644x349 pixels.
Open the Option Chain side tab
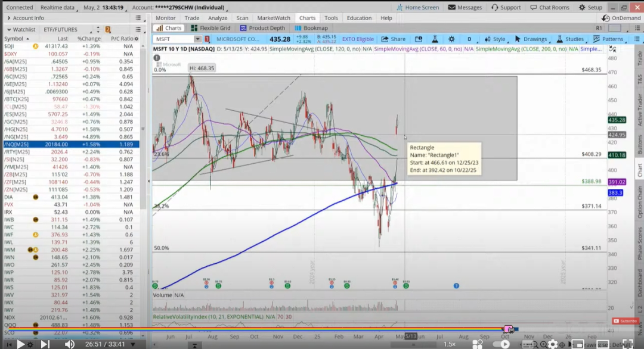point(639,202)
